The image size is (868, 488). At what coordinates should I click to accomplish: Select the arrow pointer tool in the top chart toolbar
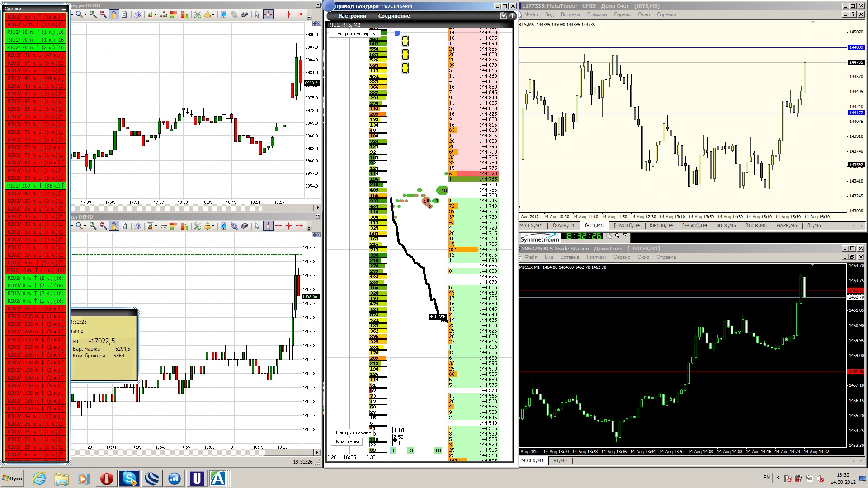(257, 14)
